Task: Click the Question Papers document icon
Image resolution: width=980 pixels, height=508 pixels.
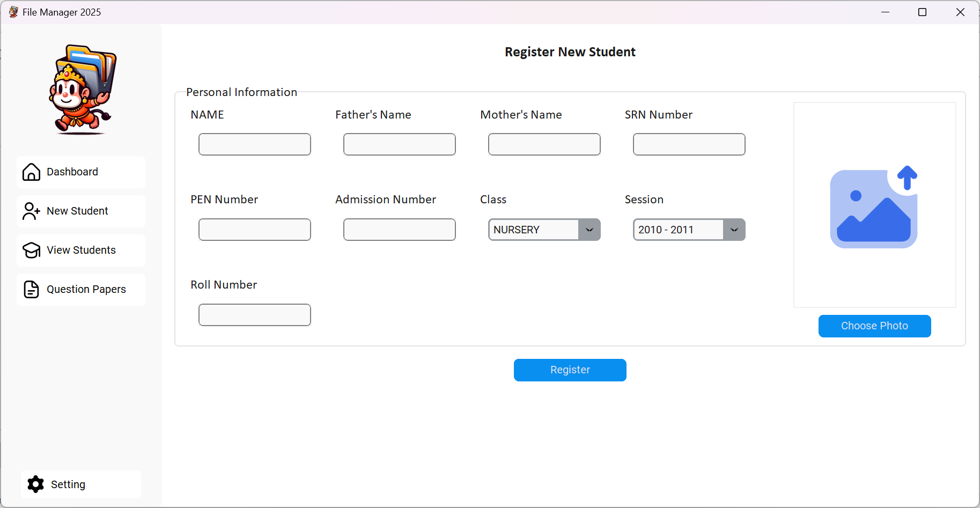Action: click(31, 289)
